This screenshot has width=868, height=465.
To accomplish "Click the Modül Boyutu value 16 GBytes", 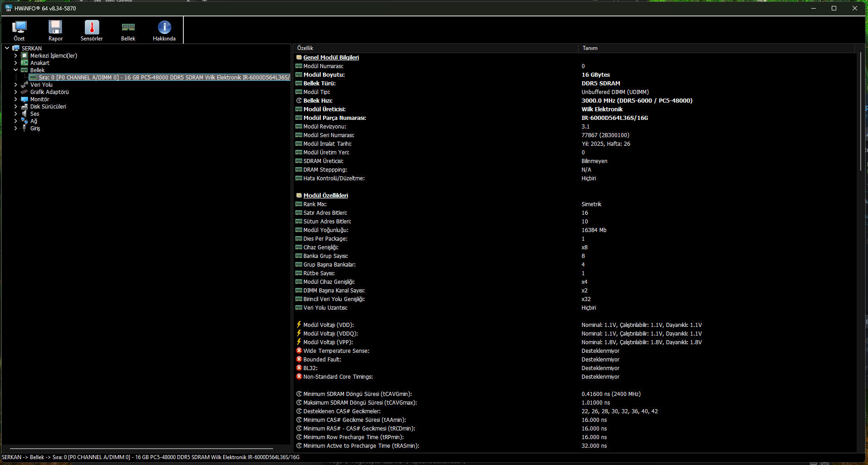I will [596, 74].
